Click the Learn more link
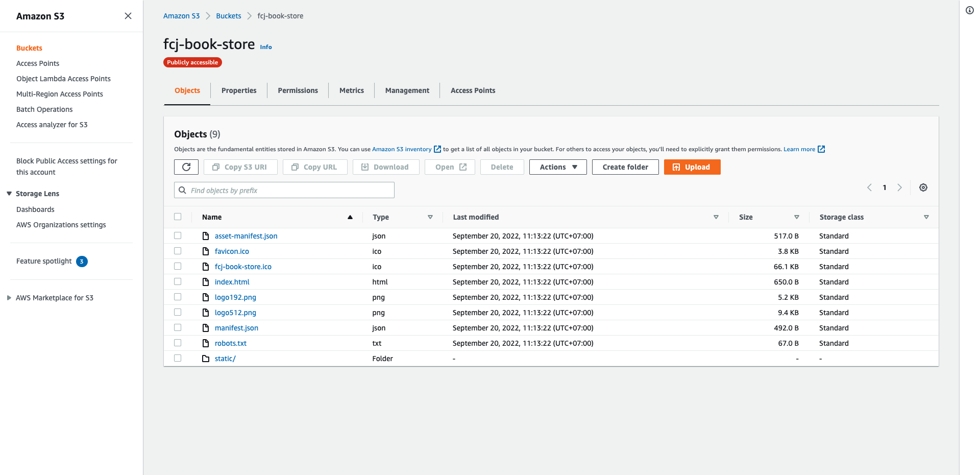 point(799,149)
